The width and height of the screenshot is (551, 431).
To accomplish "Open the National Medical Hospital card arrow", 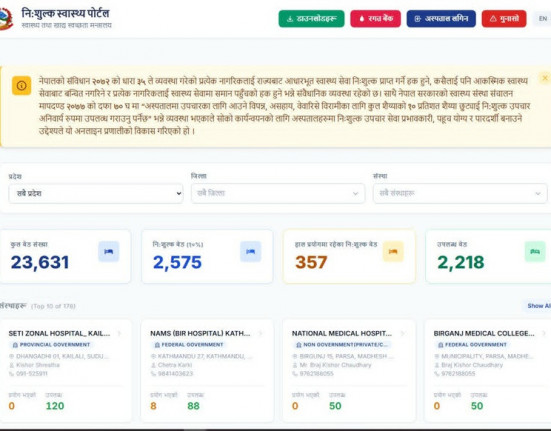I will tap(403, 333).
